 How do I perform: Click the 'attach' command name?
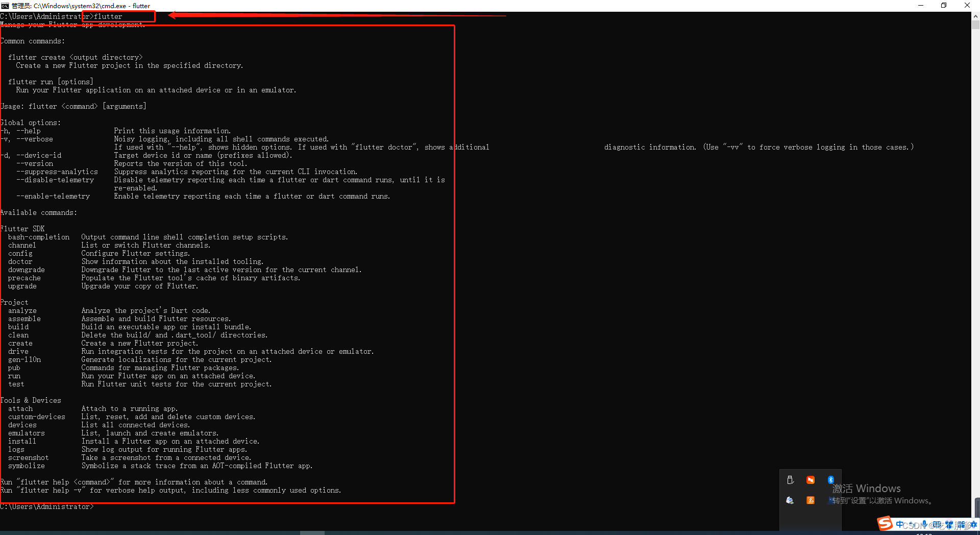pyautogui.click(x=20, y=408)
